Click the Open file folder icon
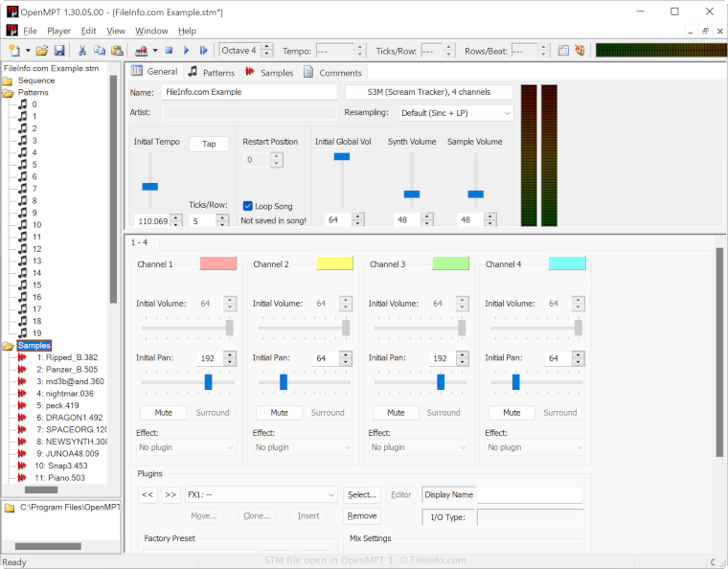The width and height of the screenshot is (728, 569). click(42, 50)
